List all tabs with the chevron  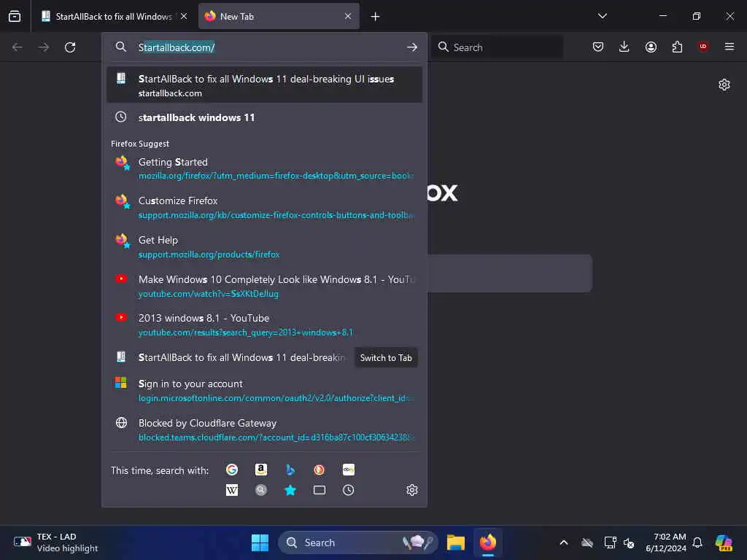coord(602,16)
